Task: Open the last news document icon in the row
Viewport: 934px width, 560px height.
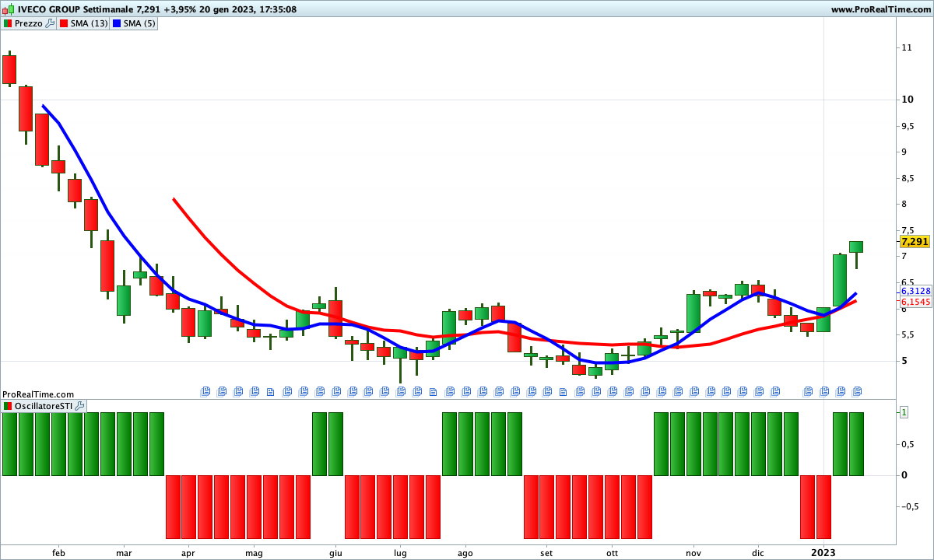Action: pos(857,390)
